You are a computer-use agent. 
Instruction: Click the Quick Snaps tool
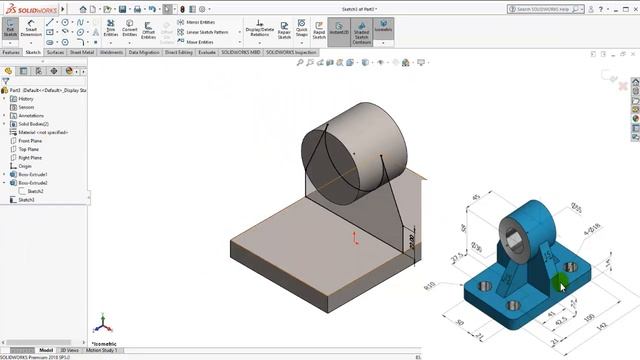(x=302, y=27)
